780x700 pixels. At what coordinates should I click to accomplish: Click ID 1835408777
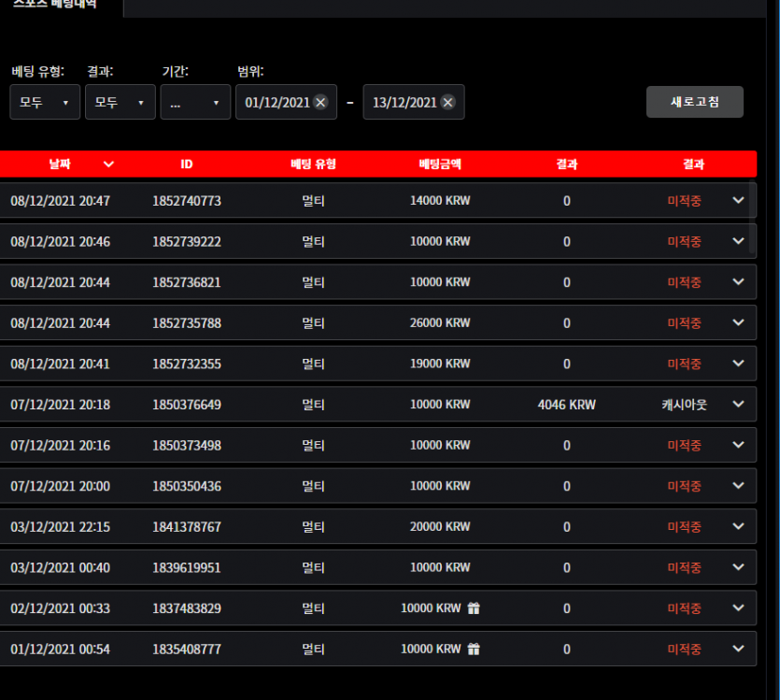point(187,650)
